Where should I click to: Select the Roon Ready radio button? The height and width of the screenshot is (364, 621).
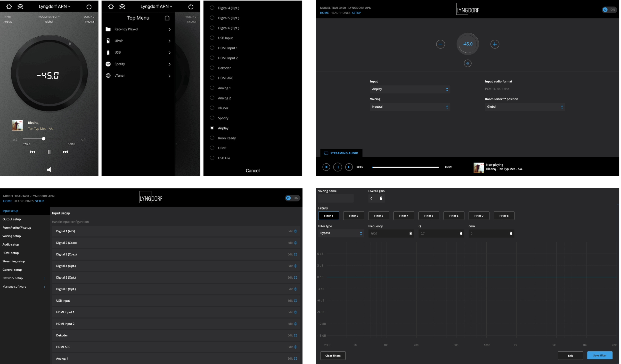click(212, 138)
